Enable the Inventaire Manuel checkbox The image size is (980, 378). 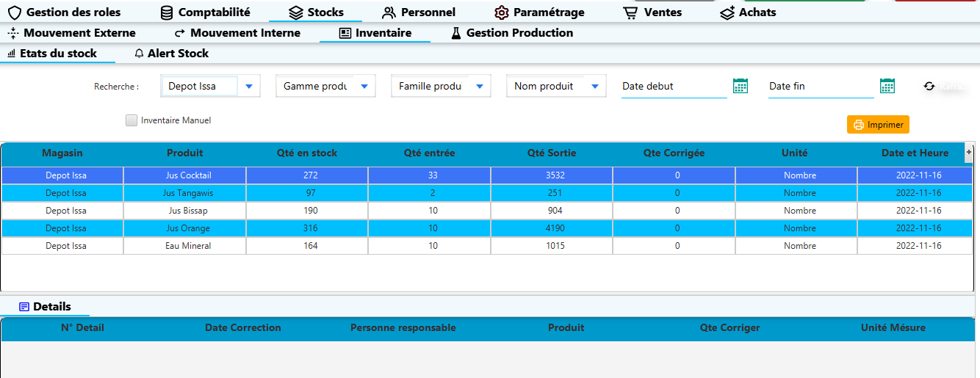(131, 120)
